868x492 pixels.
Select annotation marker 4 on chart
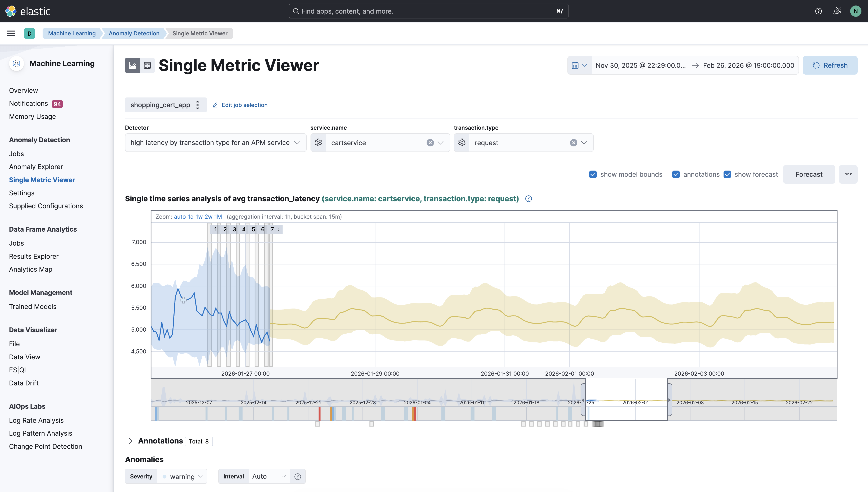pos(244,229)
